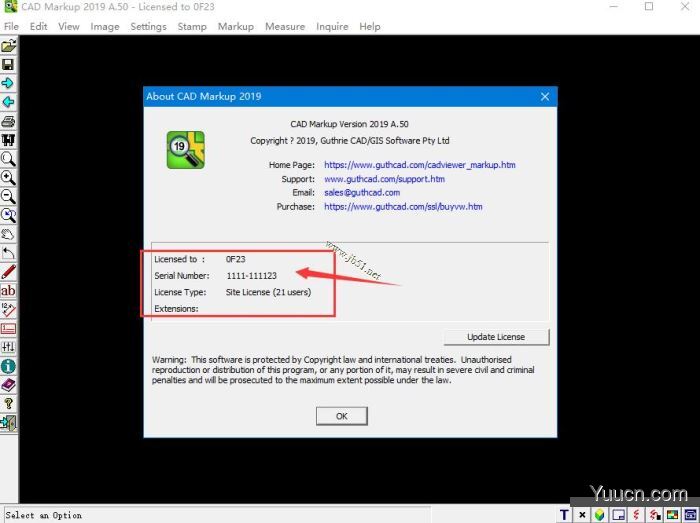Close the About CAD Markup 2019 dialog
The height and width of the screenshot is (523, 700).
pos(545,96)
